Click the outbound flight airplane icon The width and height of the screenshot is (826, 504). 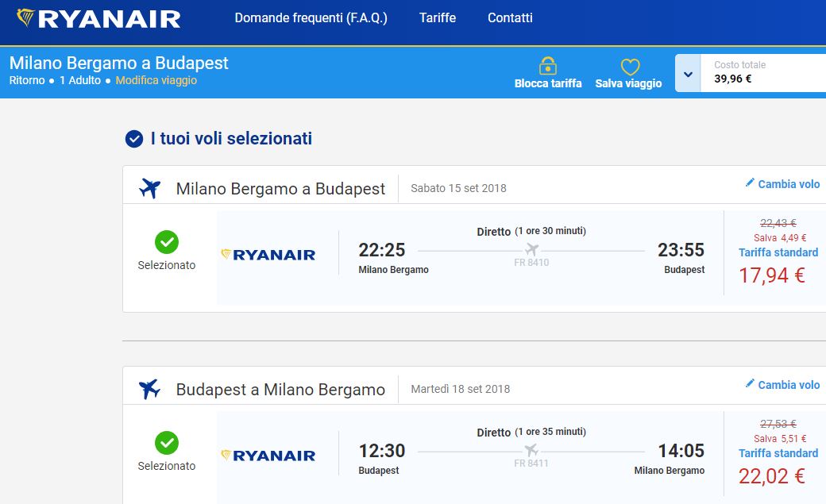coord(149,188)
